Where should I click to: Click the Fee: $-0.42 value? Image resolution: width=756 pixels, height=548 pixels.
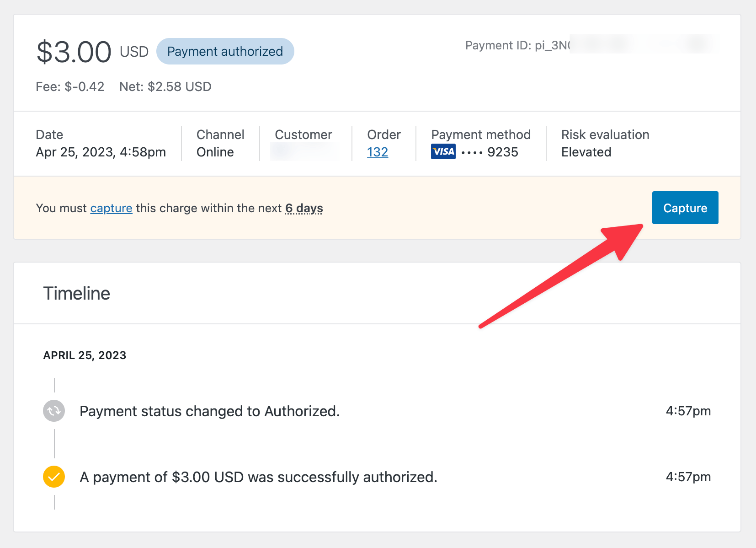pyautogui.click(x=70, y=86)
